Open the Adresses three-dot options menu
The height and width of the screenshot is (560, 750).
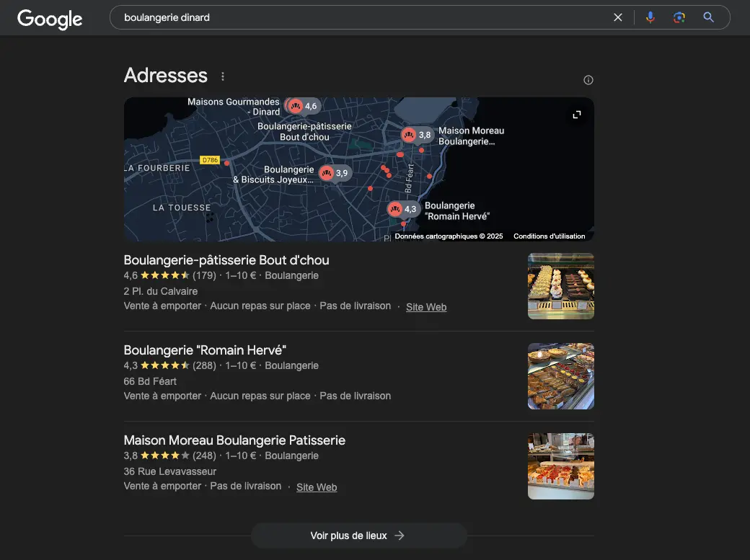click(x=222, y=76)
